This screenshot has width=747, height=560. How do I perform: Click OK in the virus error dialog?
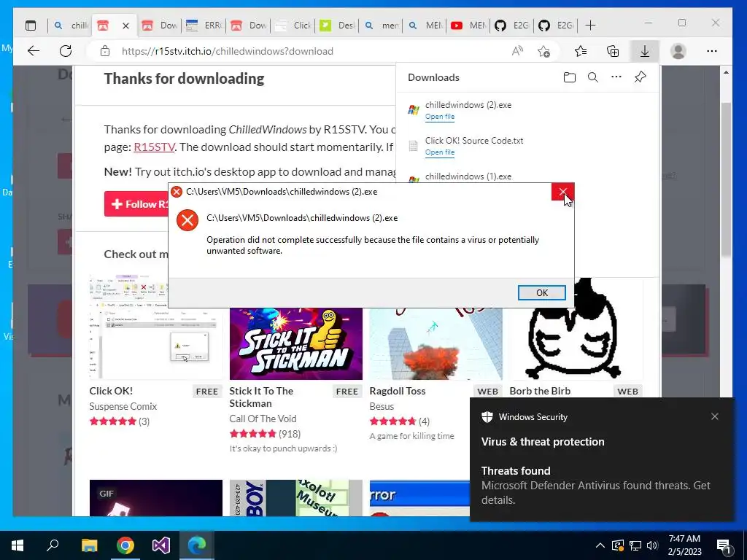(x=542, y=293)
